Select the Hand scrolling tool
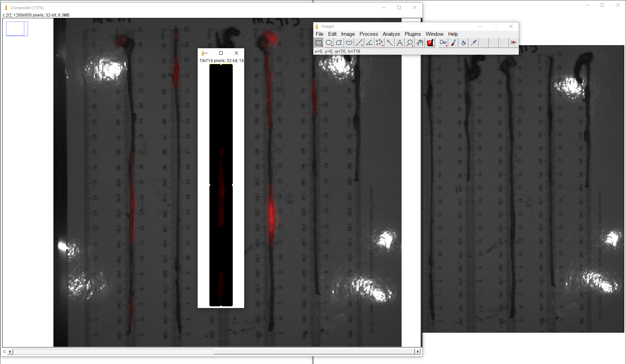 (420, 43)
